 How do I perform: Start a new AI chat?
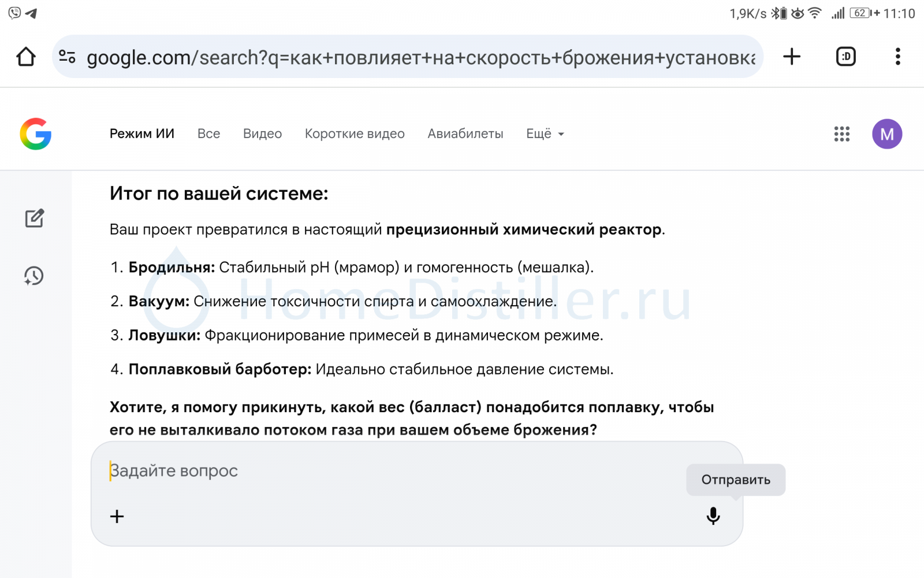coord(35,218)
